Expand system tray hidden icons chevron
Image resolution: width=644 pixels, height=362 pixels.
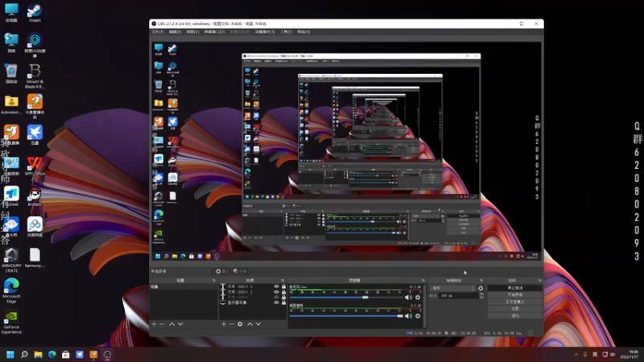576,354
